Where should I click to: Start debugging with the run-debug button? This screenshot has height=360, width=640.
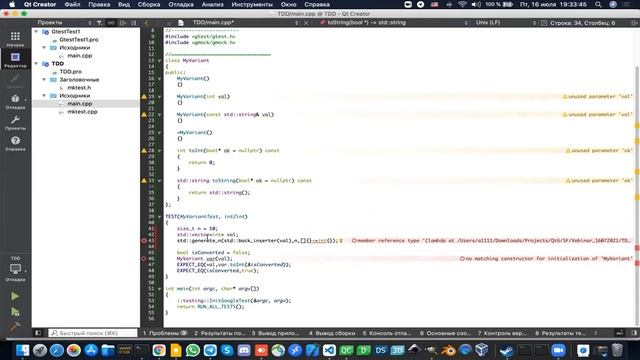(x=15, y=312)
